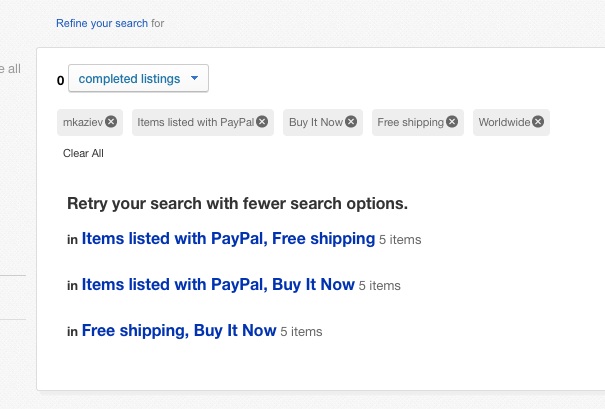This screenshot has height=409, width=605.
Task: Remove the Items listed with PayPal filter
Action: click(262, 122)
